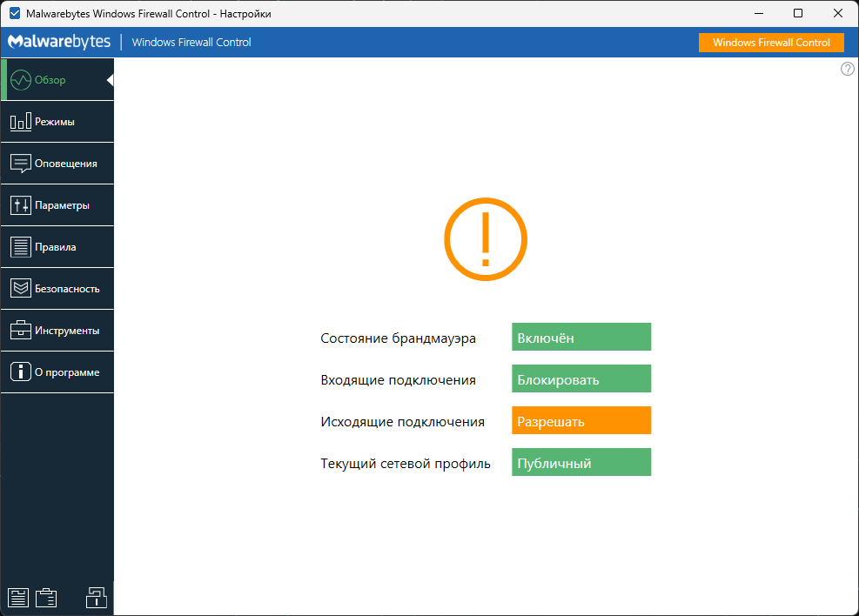Viewport: 859px width, 616px height.
Task: Click the white selection arrow beside Обзор
Action: (x=111, y=80)
